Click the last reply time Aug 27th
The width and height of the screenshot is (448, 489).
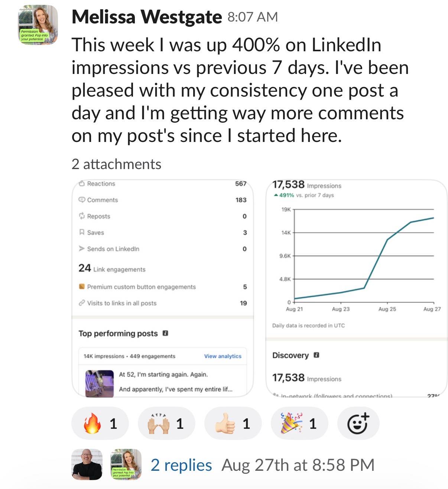tap(298, 465)
